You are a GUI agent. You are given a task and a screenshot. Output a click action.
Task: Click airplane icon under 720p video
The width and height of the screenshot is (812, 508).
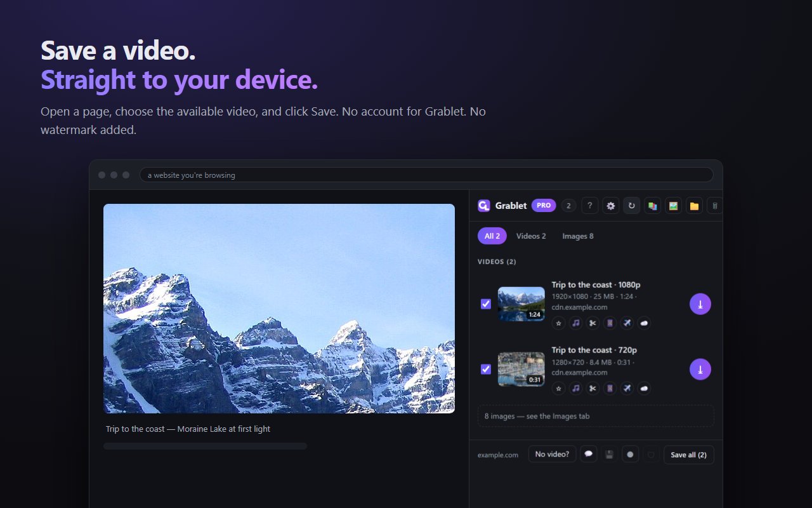pyautogui.click(x=627, y=389)
